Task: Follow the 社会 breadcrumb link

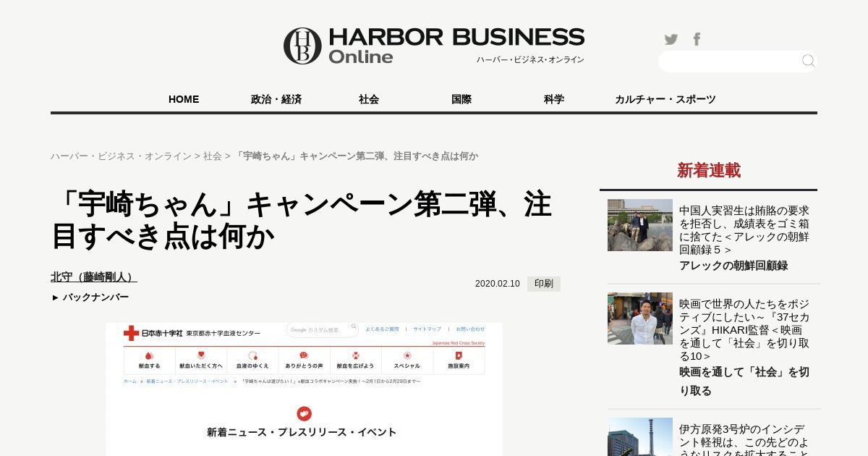Action: pyautogui.click(x=213, y=156)
